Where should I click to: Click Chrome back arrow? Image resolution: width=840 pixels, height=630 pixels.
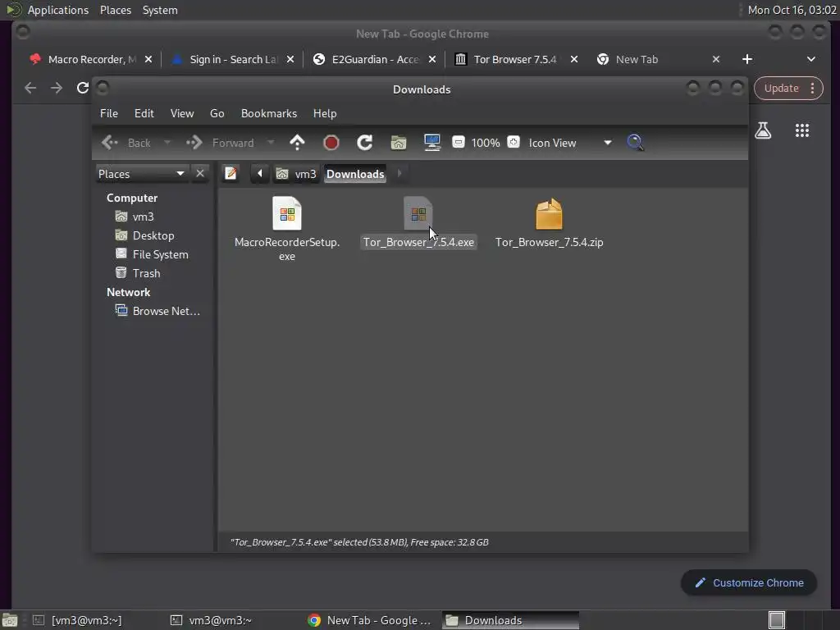pos(30,88)
